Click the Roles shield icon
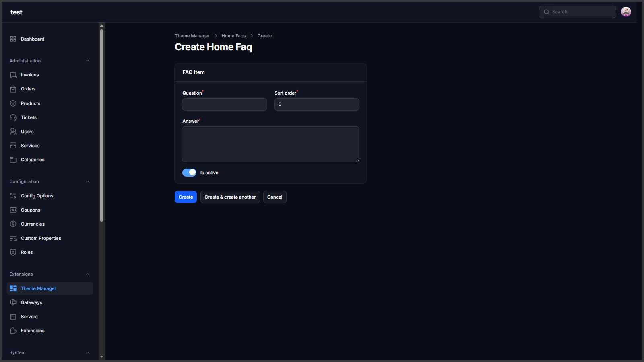This screenshot has height=362, width=644. [13, 252]
